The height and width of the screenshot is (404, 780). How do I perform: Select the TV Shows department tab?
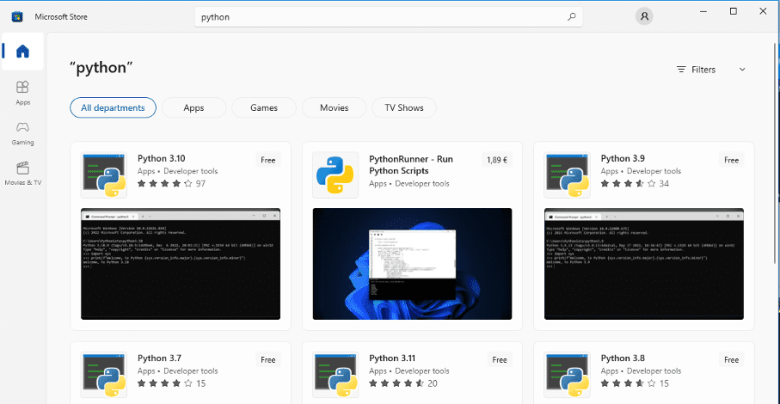404,107
